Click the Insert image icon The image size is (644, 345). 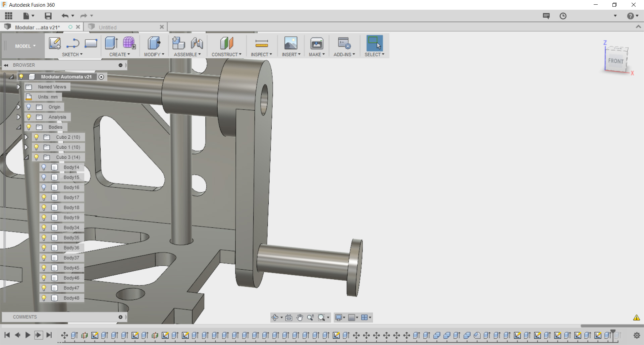tap(291, 43)
